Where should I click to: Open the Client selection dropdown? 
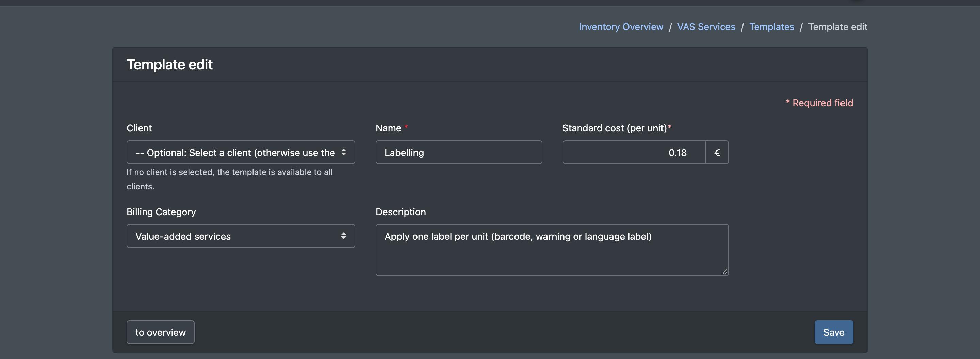pyautogui.click(x=241, y=152)
